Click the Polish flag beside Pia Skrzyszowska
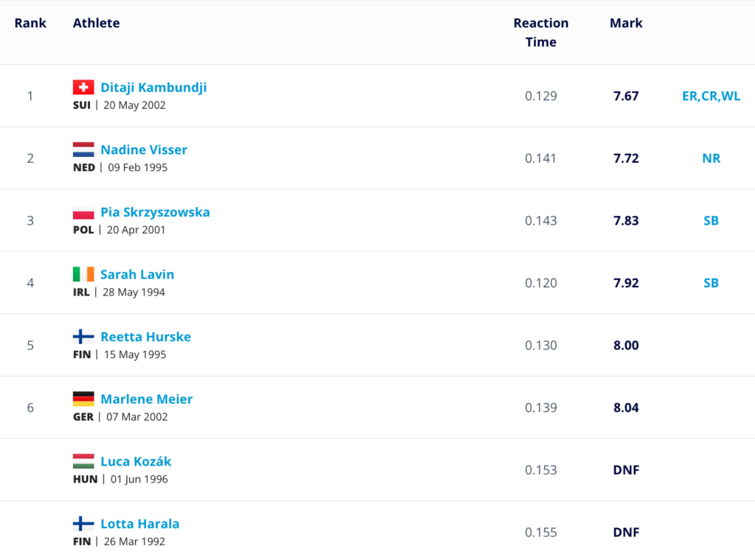The image size is (755, 560). coord(83,212)
